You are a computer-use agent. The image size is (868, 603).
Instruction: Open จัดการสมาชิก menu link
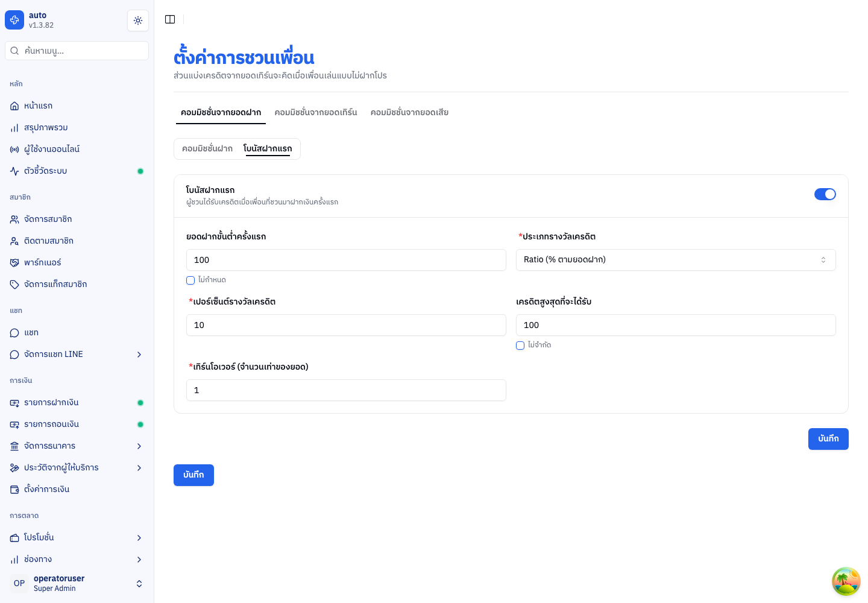(x=77, y=219)
